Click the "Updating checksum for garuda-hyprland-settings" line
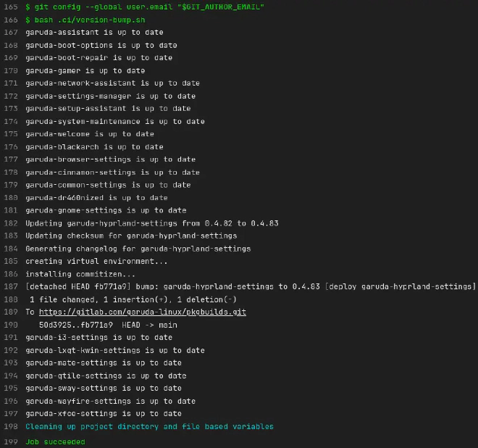The height and width of the screenshot is (448, 478). (131, 236)
